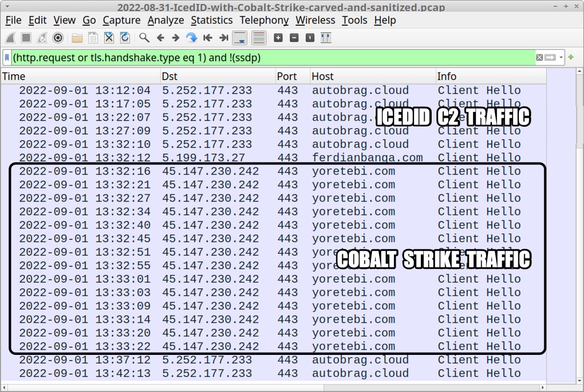Open the window menu in title bar

[6, 6]
